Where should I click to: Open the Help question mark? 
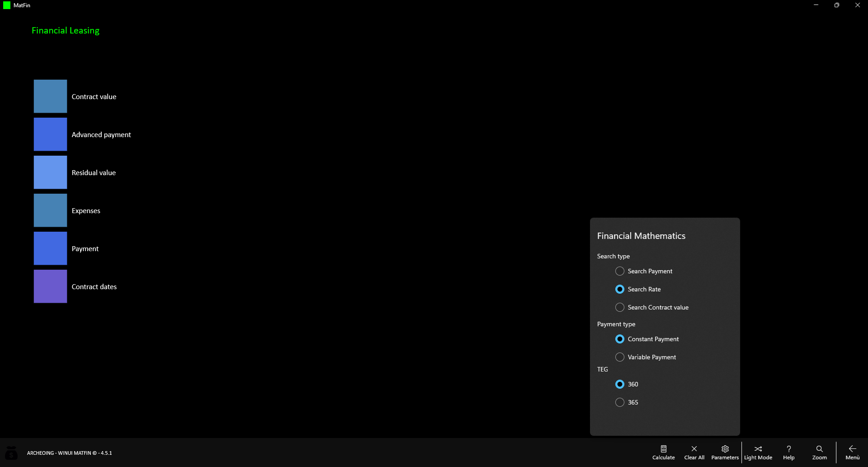[x=789, y=453]
